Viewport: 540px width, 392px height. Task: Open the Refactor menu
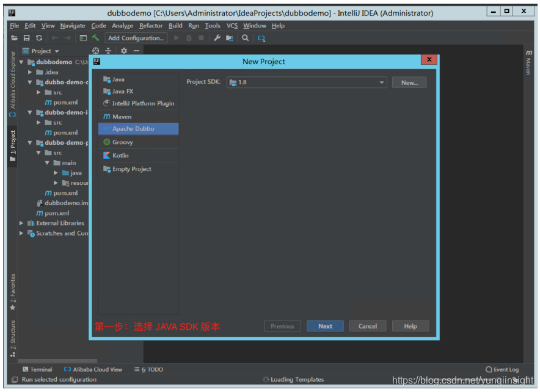[151, 26]
